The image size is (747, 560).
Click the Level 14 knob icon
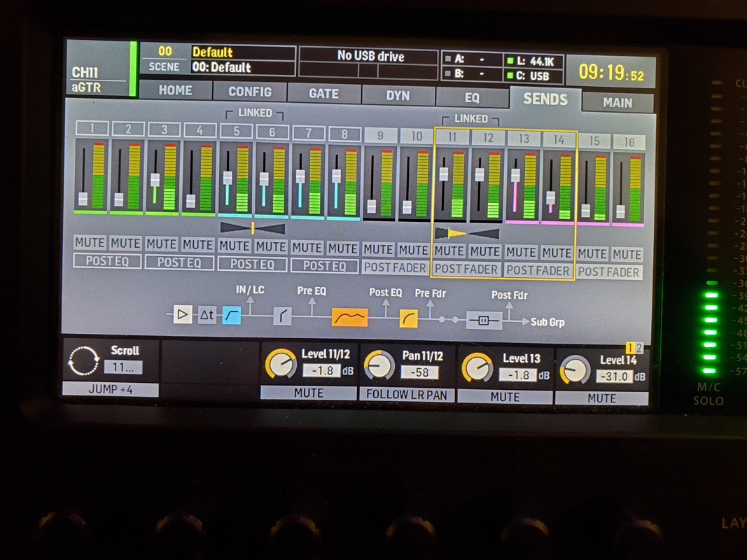(575, 370)
